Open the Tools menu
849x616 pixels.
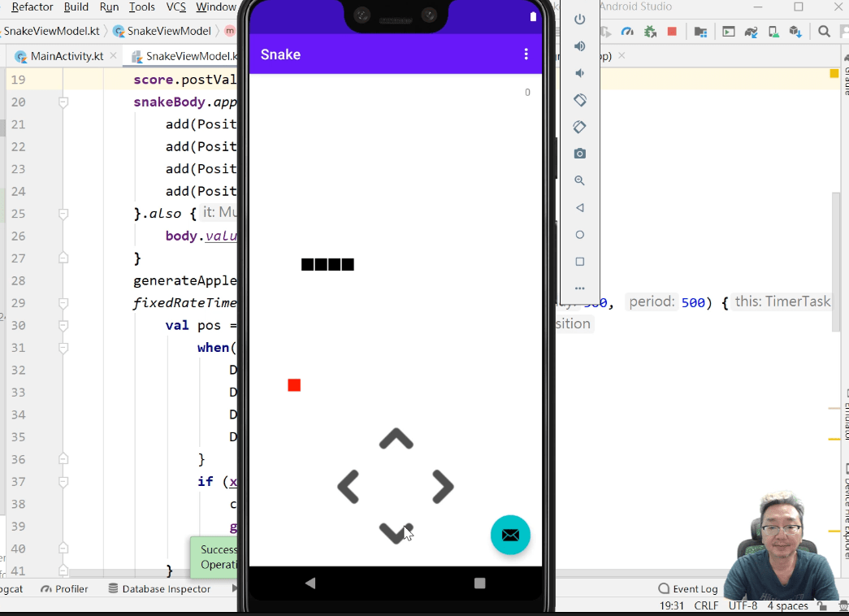pos(142,7)
